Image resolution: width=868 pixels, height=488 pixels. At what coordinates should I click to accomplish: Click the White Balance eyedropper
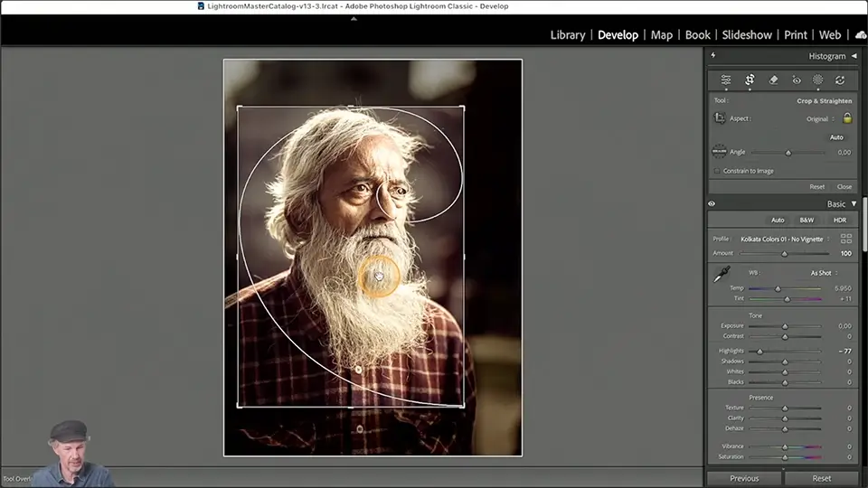(x=722, y=274)
